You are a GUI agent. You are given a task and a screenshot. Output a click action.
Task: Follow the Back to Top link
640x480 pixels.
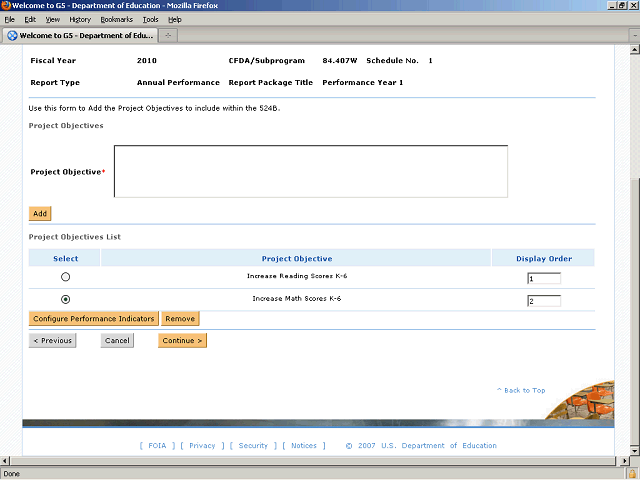521,390
